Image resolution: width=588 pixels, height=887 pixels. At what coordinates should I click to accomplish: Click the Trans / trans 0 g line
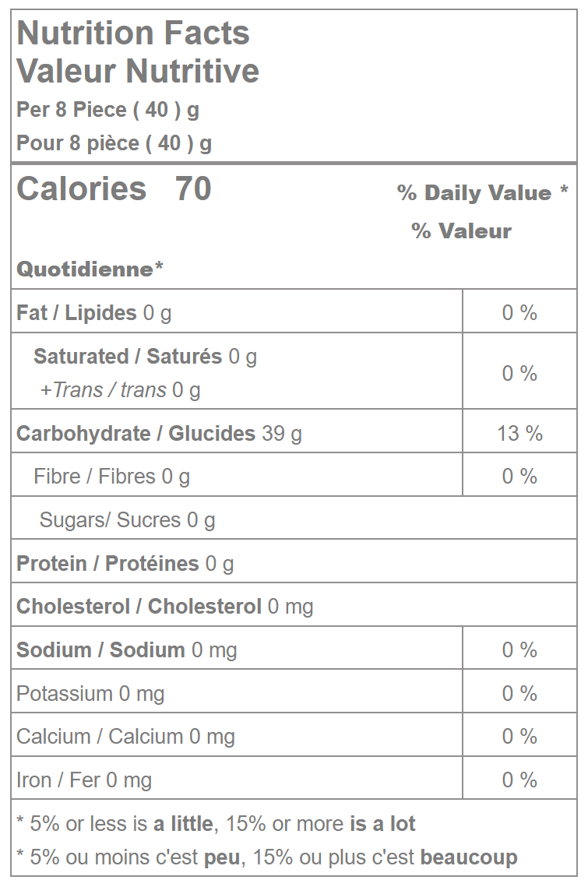[x=120, y=389]
